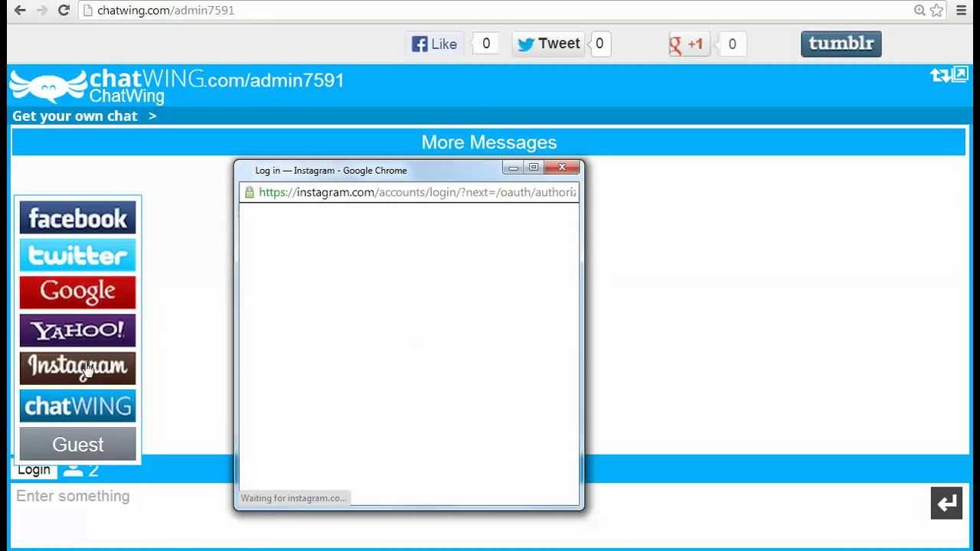This screenshot has height=551, width=980.
Task: Click the pop-out window icon in chat header
Action: click(960, 74)
